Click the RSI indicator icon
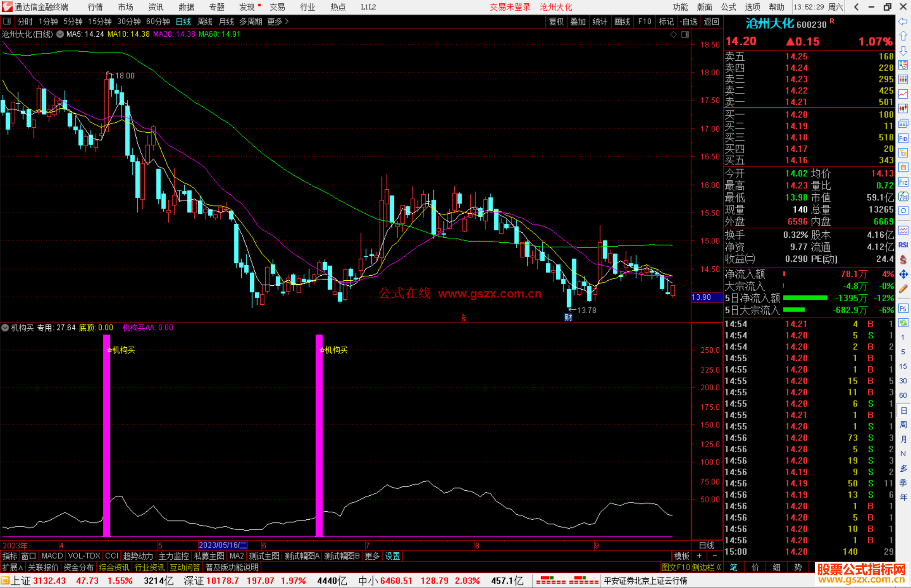911x588 pixels. [x=903, y=245]
